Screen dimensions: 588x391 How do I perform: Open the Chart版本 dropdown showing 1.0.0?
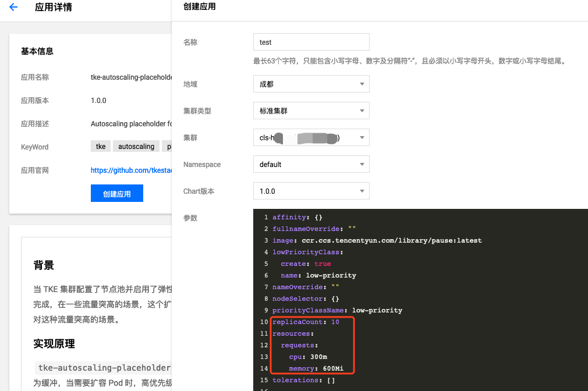311,191
